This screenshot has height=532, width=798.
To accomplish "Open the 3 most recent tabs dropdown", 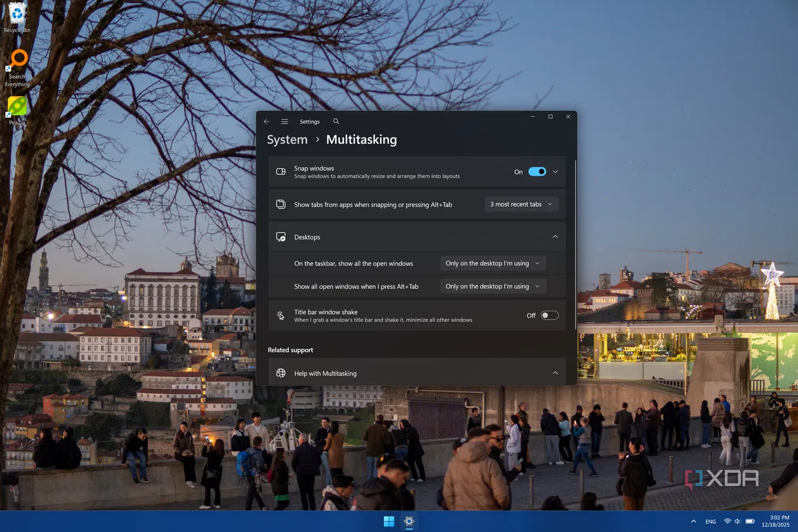I will click(522, 204).
